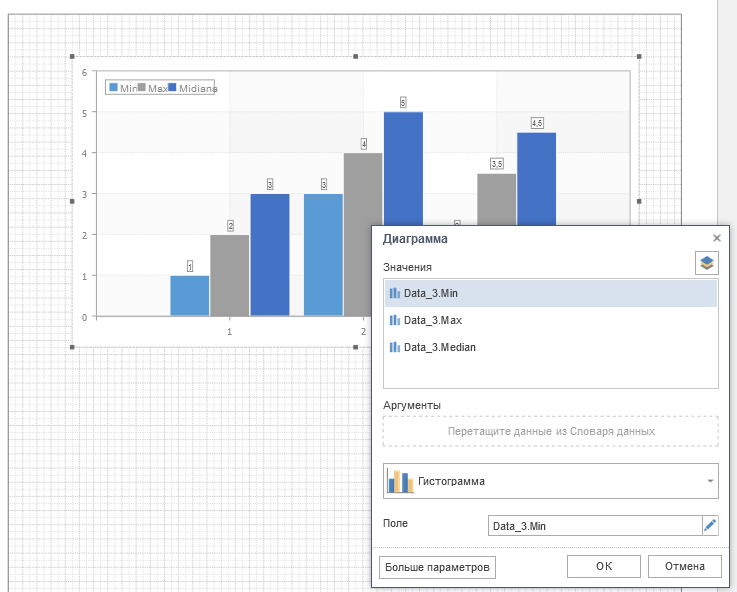This screenshot has width=737, height=592.
Task: Click the bar chart icon next to Data_3.Min
Action: pyautogui.click(x=394, y=294)
